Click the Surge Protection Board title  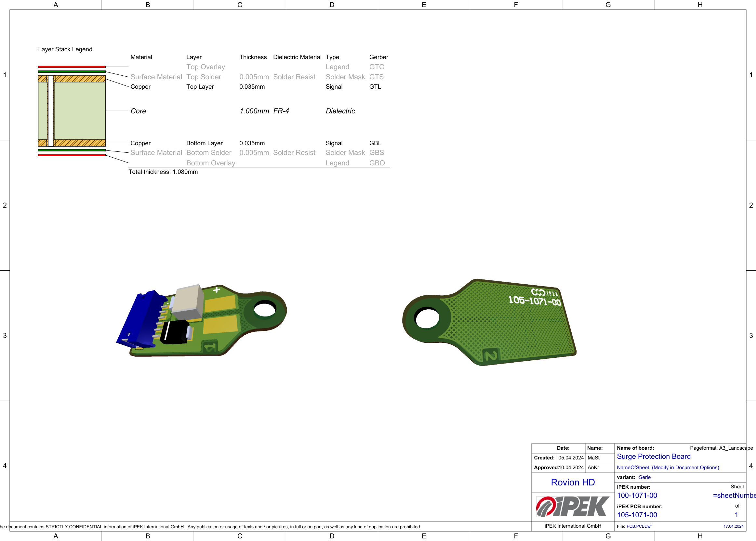click(653, 457)
